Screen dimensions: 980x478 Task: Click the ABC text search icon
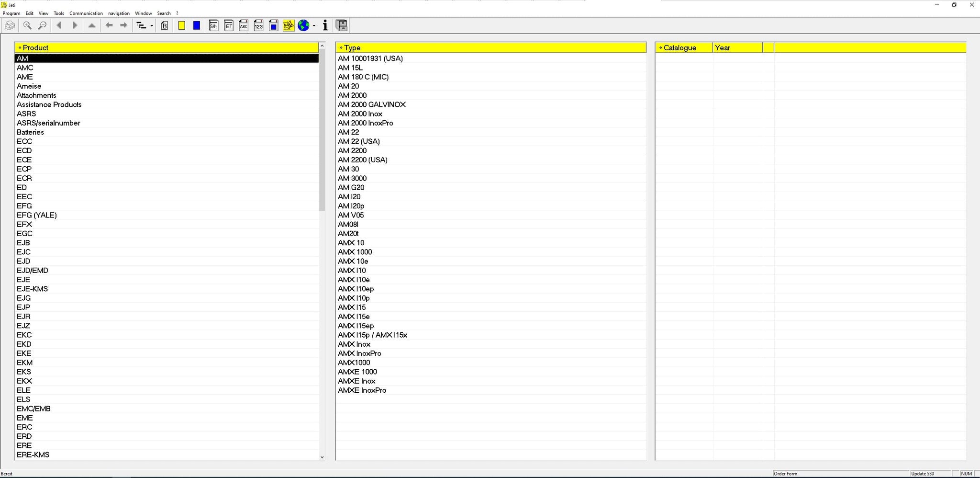point(244,26)
